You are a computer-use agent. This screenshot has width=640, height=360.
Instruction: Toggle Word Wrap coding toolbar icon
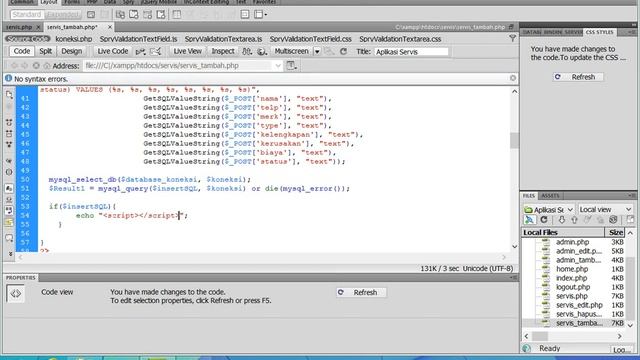(x=9, y=211)
